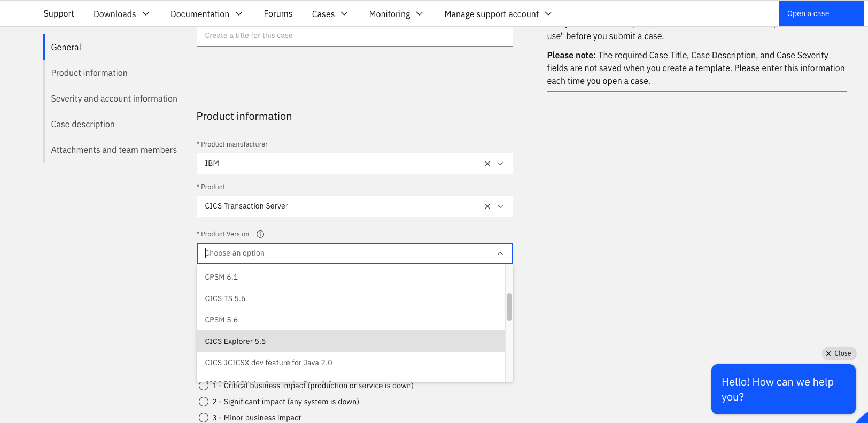Jump to Attachments and team members section
The image size is (868, 423).
[114, 150]
